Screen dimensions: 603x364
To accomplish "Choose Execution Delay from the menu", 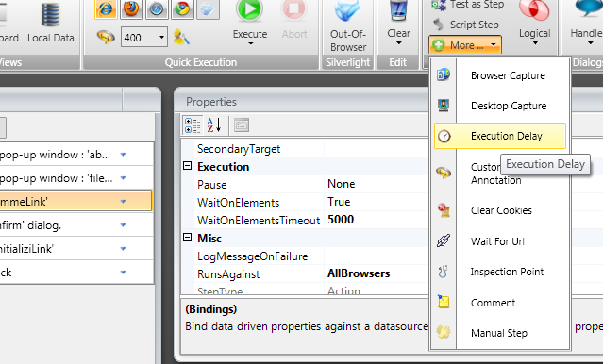I will 500,136.
